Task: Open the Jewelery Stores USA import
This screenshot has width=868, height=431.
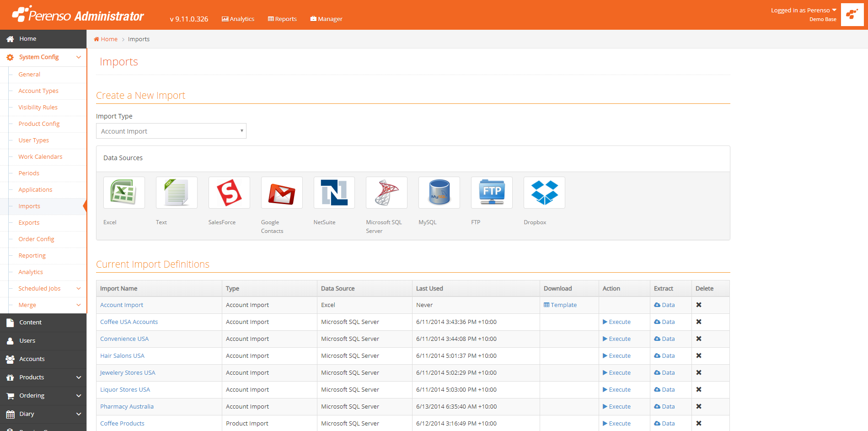Action: tap(128, 373)
